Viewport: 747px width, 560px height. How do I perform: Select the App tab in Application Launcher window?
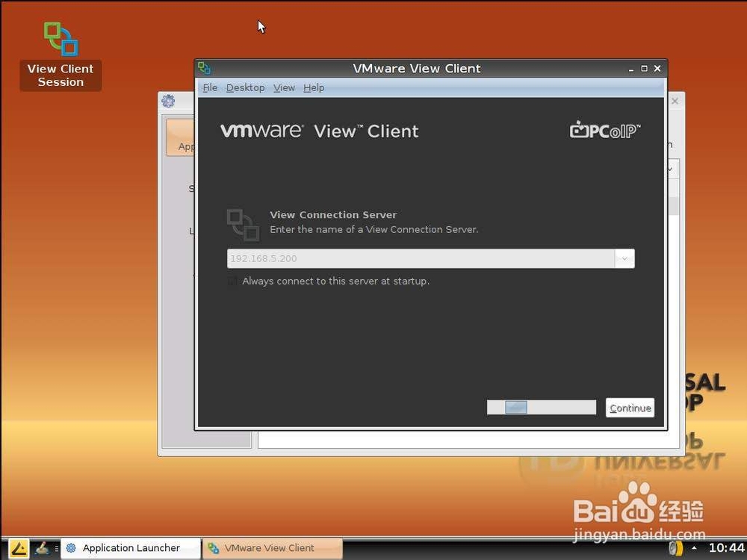(x=180, y=137)
